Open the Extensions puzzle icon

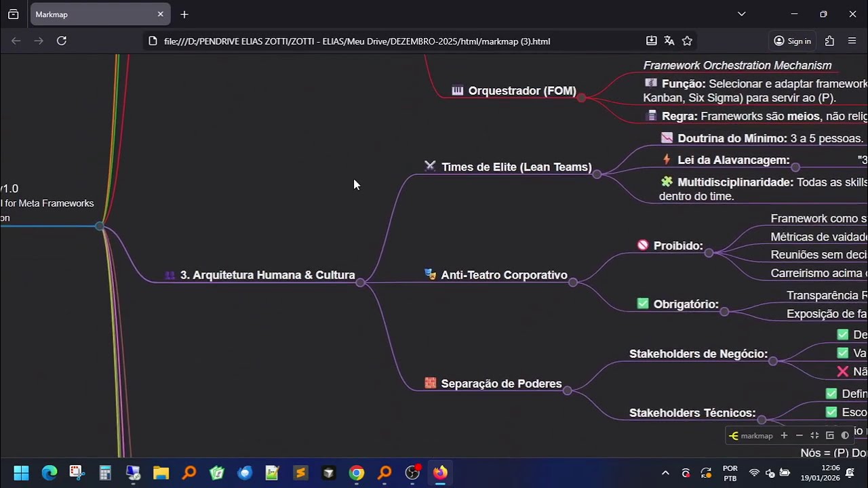tap(829, 41)
